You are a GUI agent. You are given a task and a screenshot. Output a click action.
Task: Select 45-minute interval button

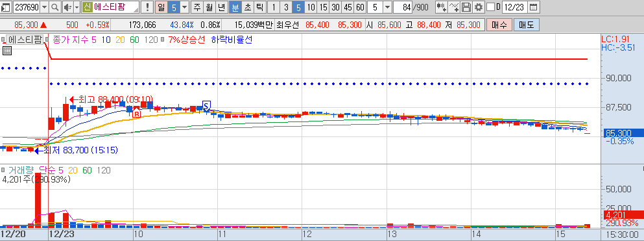pyautogui.click(x=348, y=7)
